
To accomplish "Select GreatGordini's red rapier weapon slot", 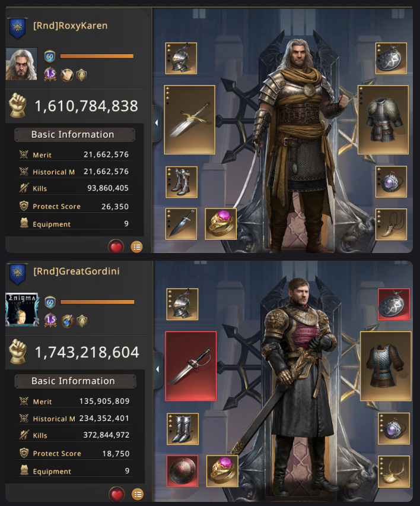I will (191, 366).
